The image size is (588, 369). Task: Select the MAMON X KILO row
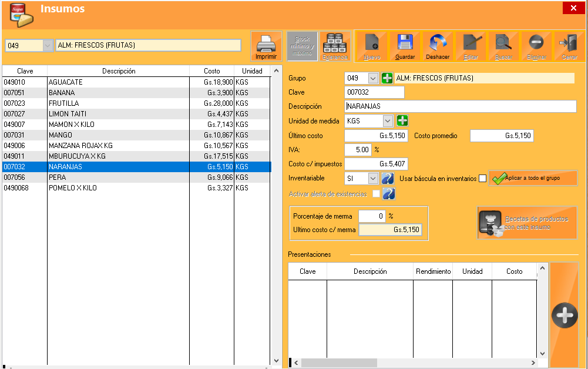tap(136, 124)
